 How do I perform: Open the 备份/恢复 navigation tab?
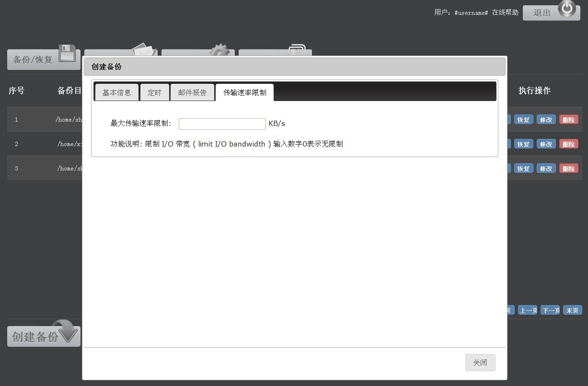[43, 59]
